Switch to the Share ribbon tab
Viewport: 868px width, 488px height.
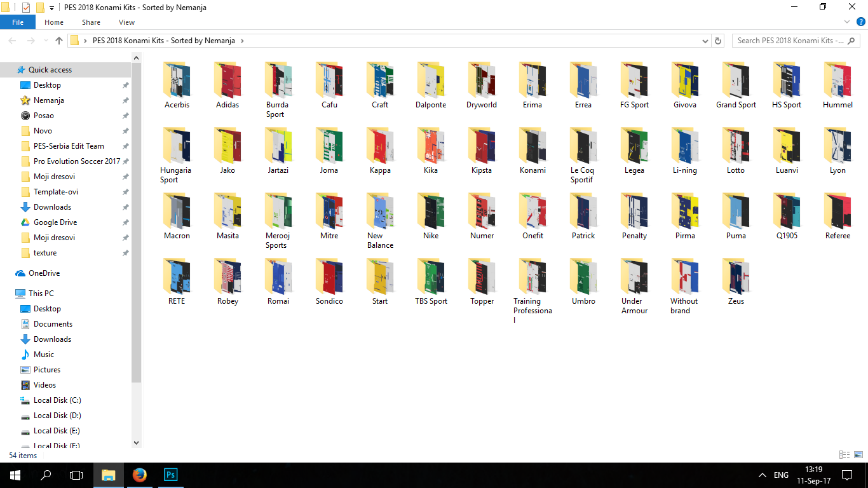91,22
